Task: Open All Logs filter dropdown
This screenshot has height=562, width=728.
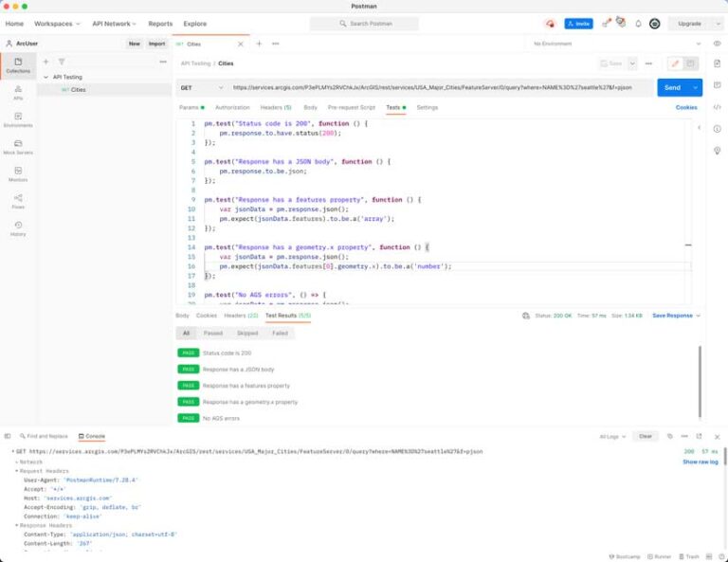Action: click(x=612, y=437)
